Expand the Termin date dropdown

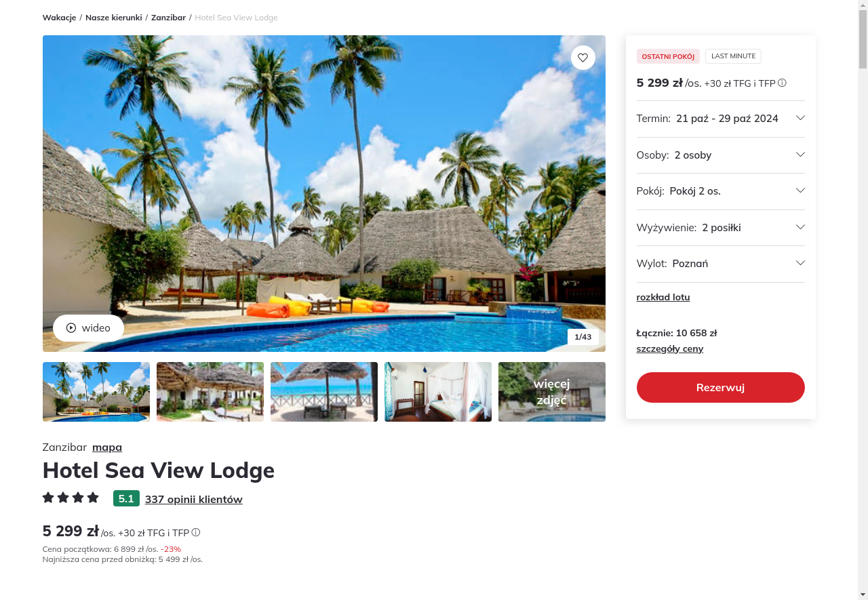(x=720, y=119)
